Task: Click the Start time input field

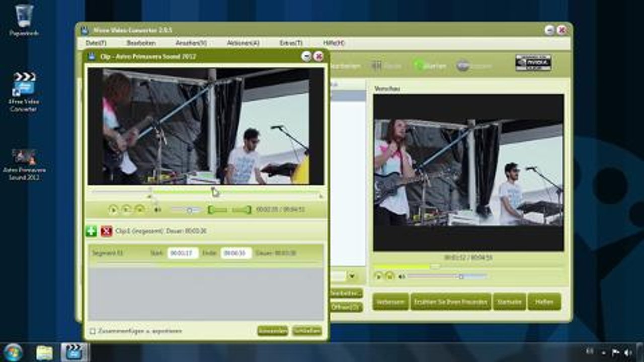Action: pos(183,253)
